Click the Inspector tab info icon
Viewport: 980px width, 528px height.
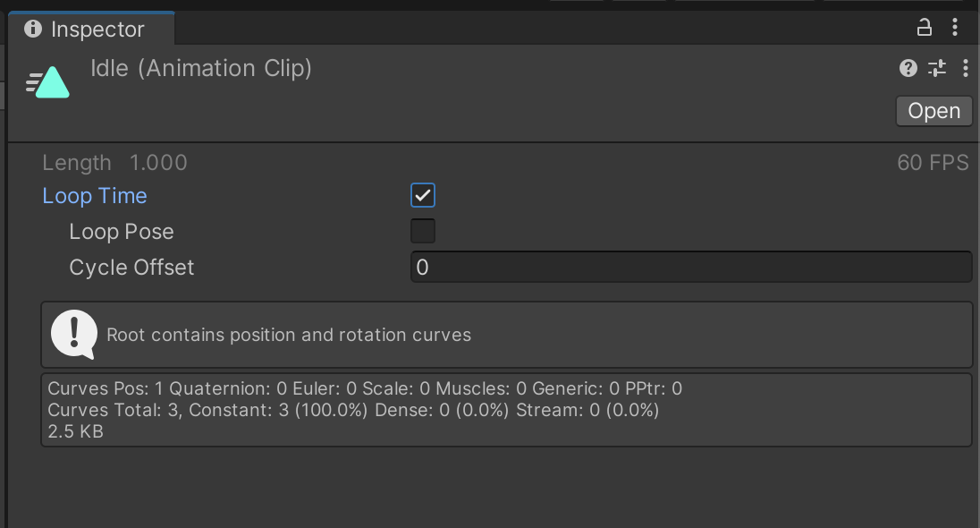coord(33,30)
